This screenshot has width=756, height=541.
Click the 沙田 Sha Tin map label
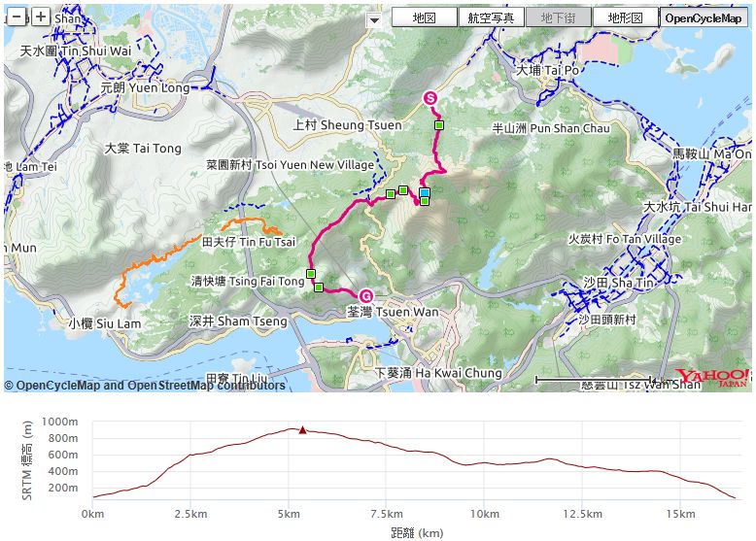tap(618, 283)
